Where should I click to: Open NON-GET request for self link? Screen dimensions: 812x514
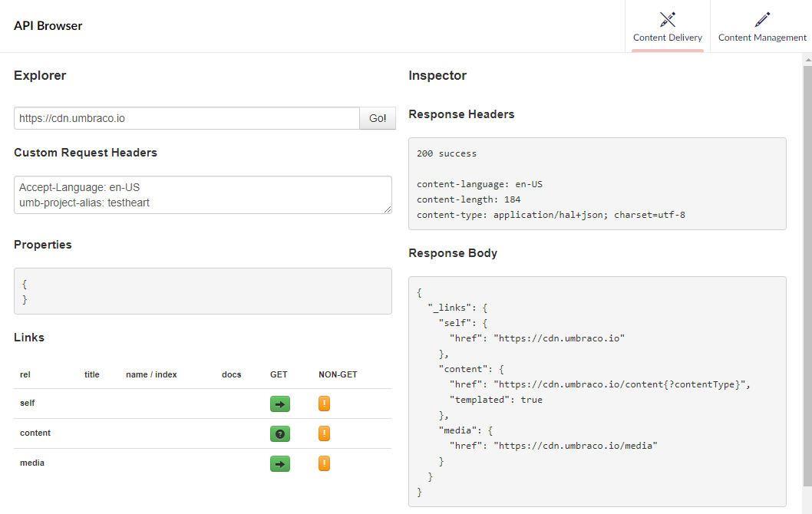(324, 404)
